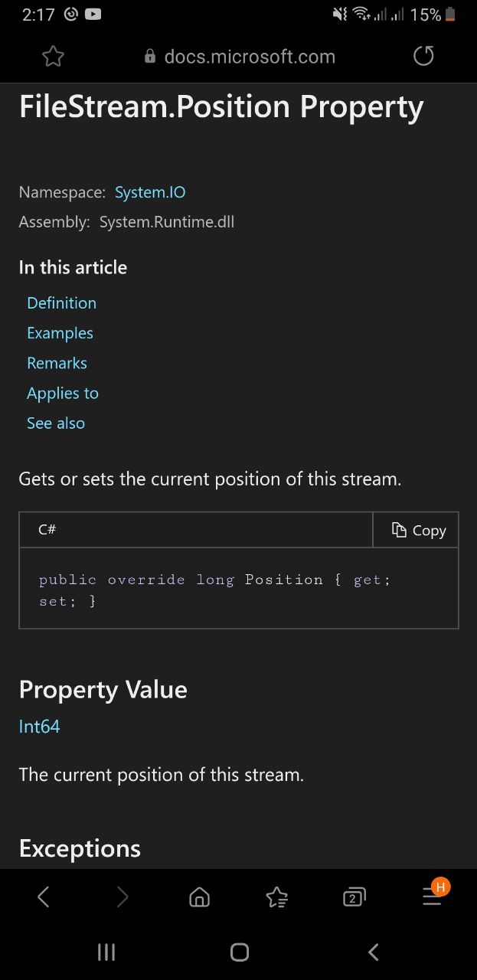Image resolution: width=477 pixels, height=980 pixels.
Task: Open the Int64 type link
Action: (39, 726)
